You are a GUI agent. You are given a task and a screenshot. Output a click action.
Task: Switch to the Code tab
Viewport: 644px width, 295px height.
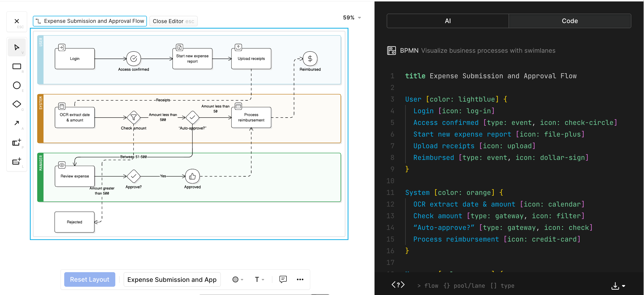tap(570, 21)
